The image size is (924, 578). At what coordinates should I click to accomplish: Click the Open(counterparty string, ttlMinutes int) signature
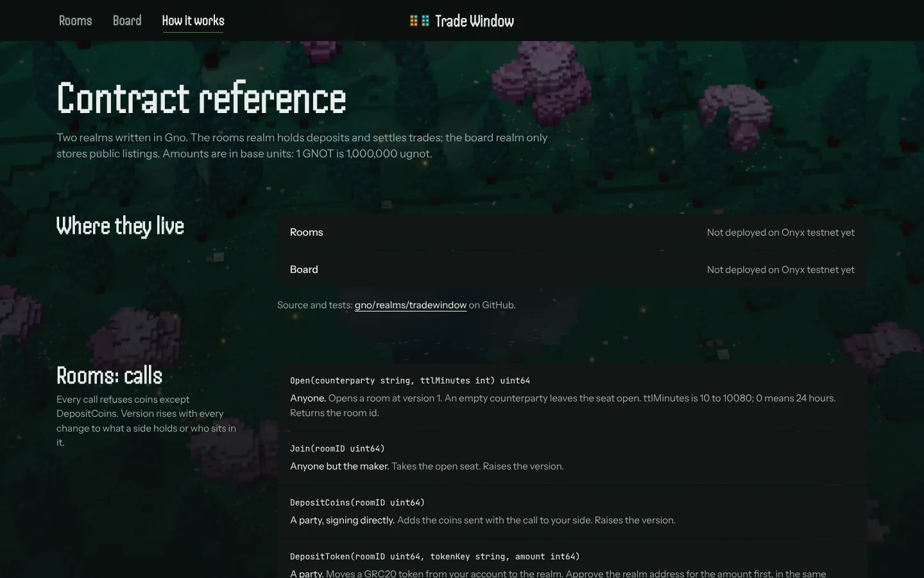410,381
